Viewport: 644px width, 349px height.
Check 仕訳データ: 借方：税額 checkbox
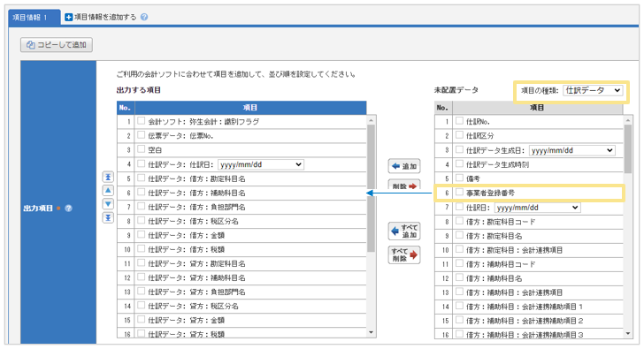tap(142, 248)
